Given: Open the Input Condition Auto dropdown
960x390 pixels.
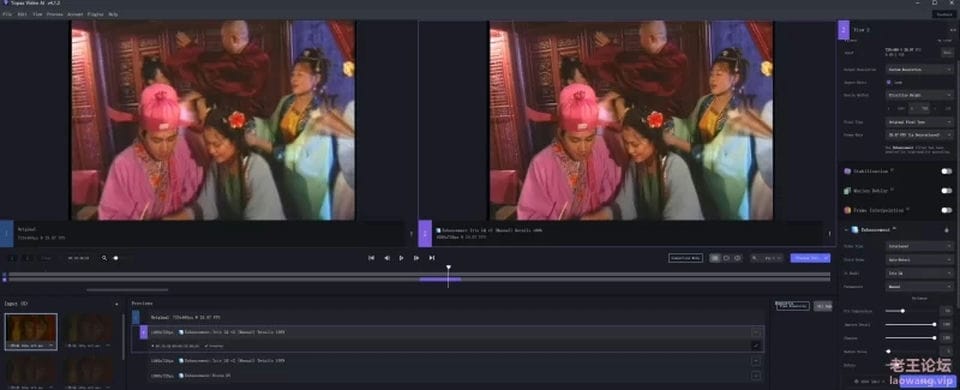Looking at the screenshot, I should click(x=919, y=259).
